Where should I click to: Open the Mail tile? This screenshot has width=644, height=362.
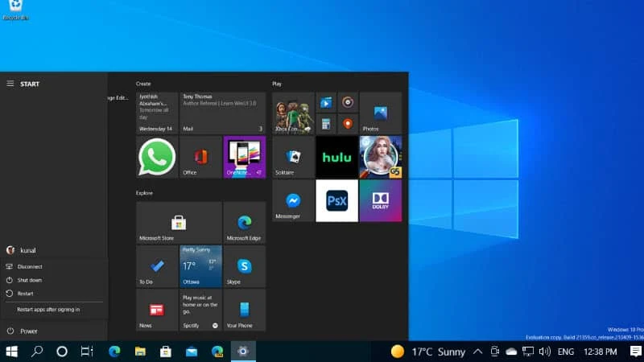coord(223,113)
